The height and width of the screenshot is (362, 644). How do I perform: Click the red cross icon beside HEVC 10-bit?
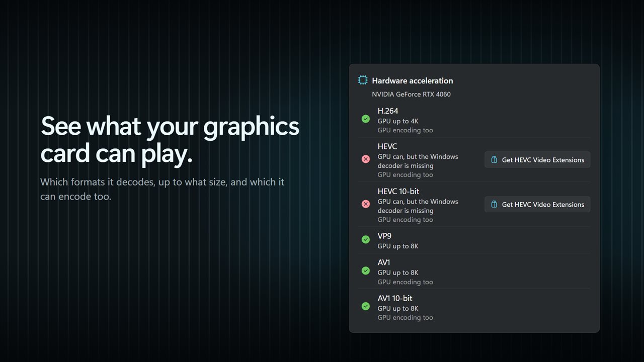click(x=366, y=204)
